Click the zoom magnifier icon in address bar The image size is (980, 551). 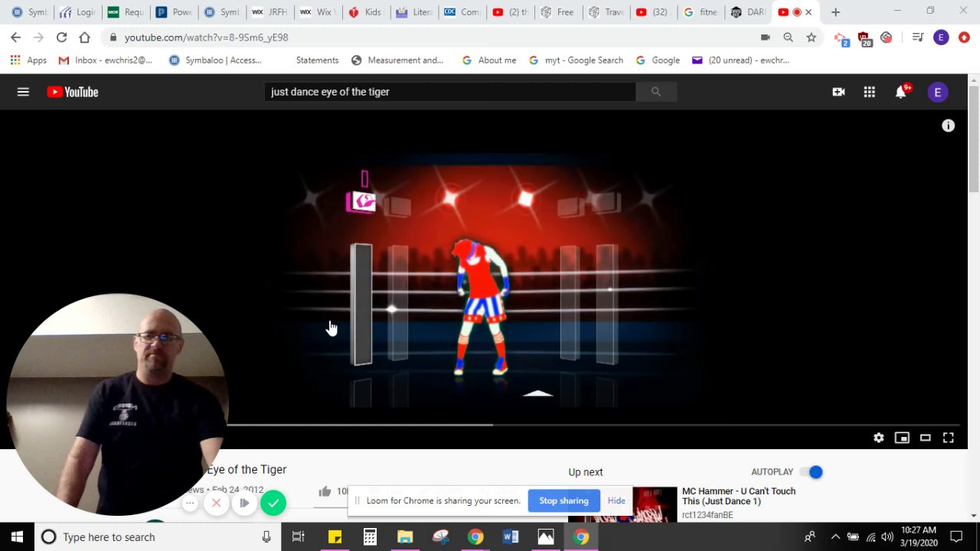click(x=788, y=37)
